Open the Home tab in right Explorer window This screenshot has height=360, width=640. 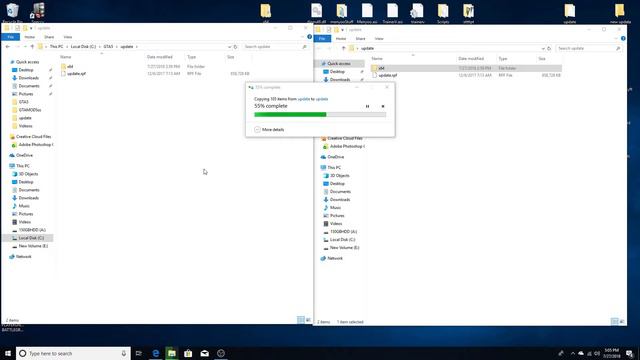click(x=341, y=39)
